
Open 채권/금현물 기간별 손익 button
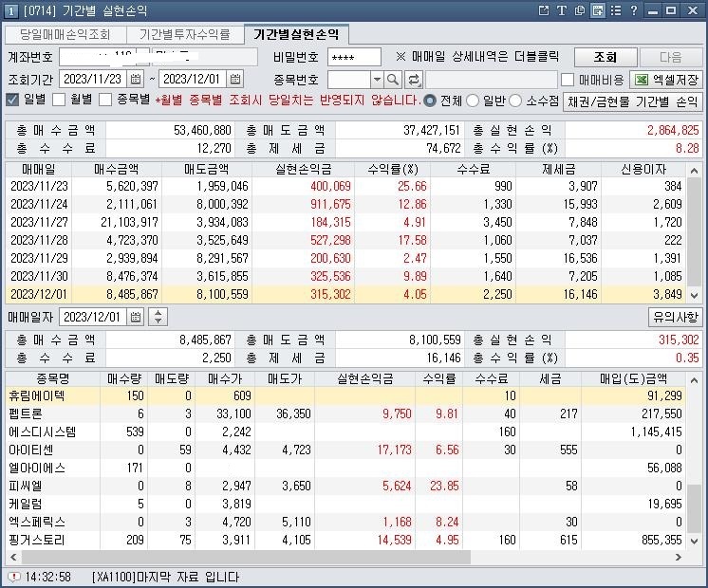point(633,101)
